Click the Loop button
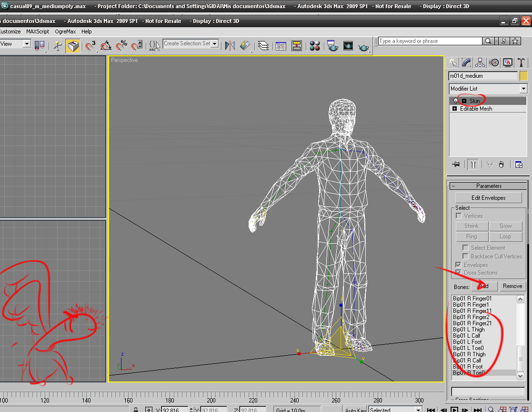532x412 pixels. coord(505,237)
